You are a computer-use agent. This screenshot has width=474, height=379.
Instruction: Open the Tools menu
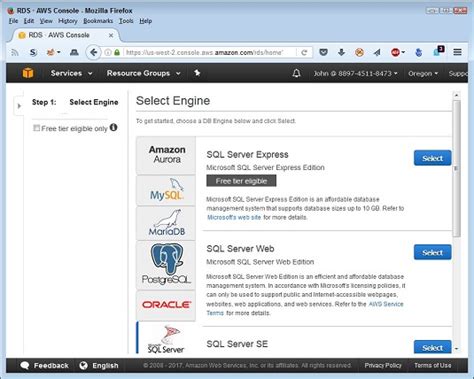[126, 21]
